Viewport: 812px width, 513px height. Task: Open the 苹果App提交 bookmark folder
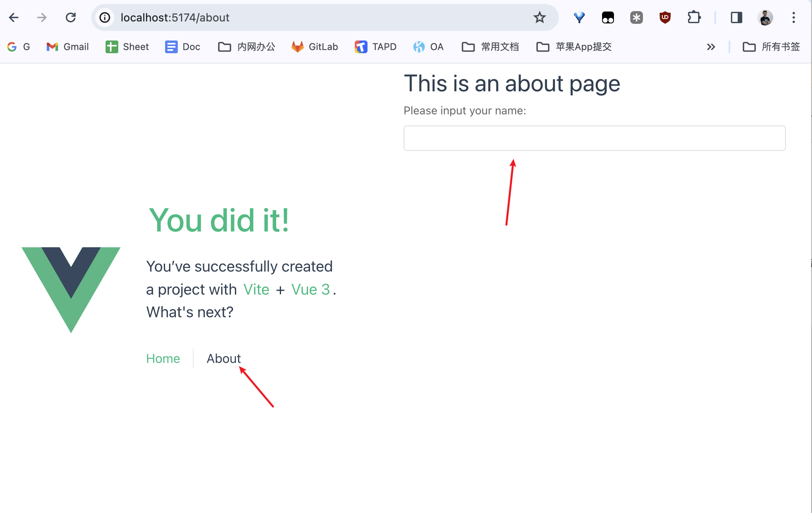(574, 47)
